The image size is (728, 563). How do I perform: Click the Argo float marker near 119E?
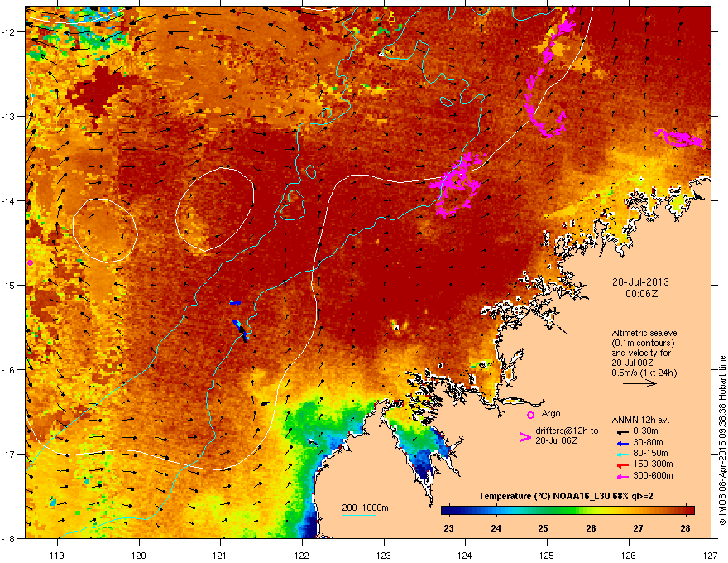point(30,263)
